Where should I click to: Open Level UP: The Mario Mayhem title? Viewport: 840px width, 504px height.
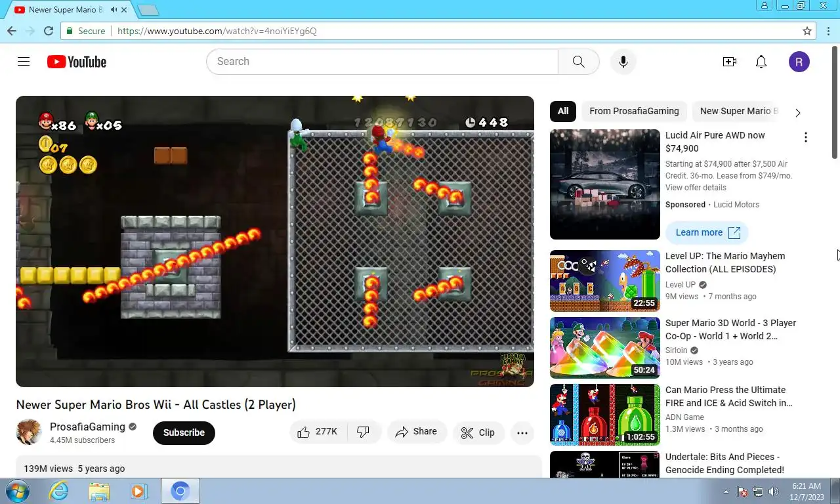click(725, 262)
